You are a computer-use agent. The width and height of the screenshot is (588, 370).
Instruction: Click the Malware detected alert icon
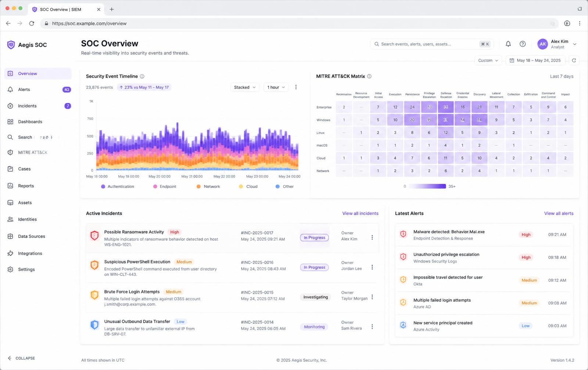pos(403,234)
